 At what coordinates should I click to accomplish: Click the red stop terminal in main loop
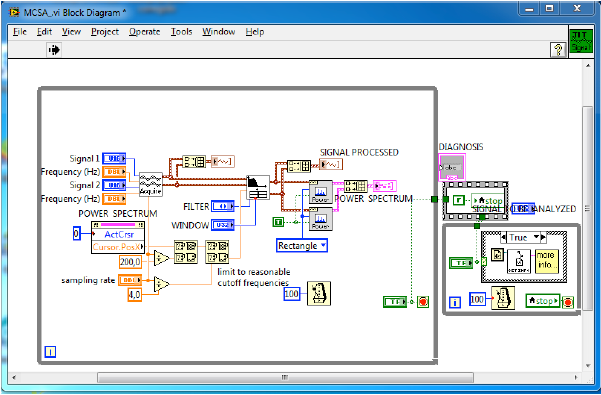pyautogui.click(x=423, y=302)
